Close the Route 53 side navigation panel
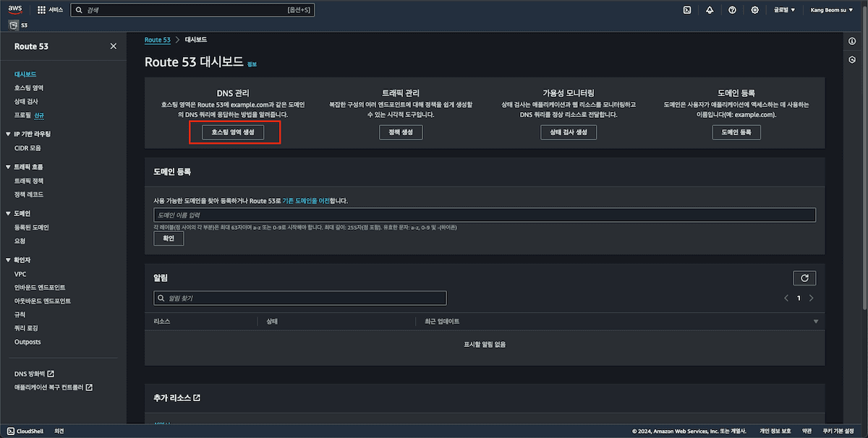Screen dimensions: 868x438 click(113, 46)
